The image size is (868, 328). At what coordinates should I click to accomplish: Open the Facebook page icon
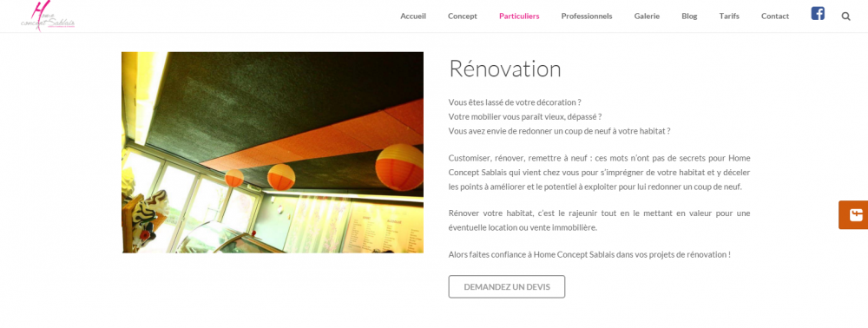coord(818,13)
